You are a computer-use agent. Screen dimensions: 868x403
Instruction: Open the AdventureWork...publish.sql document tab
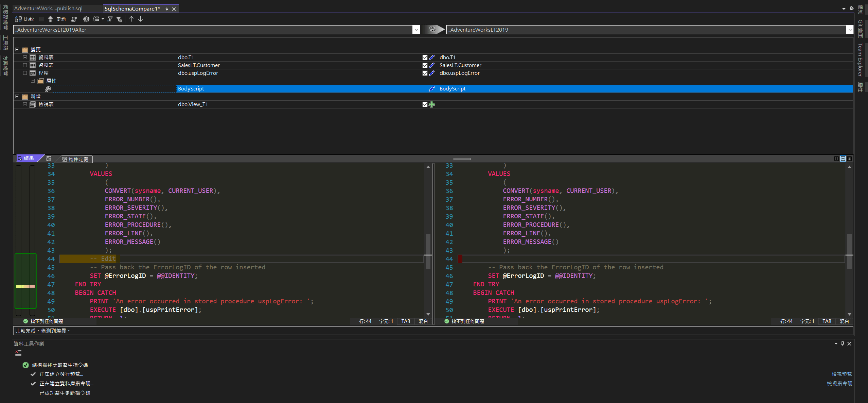coord(49,8)
